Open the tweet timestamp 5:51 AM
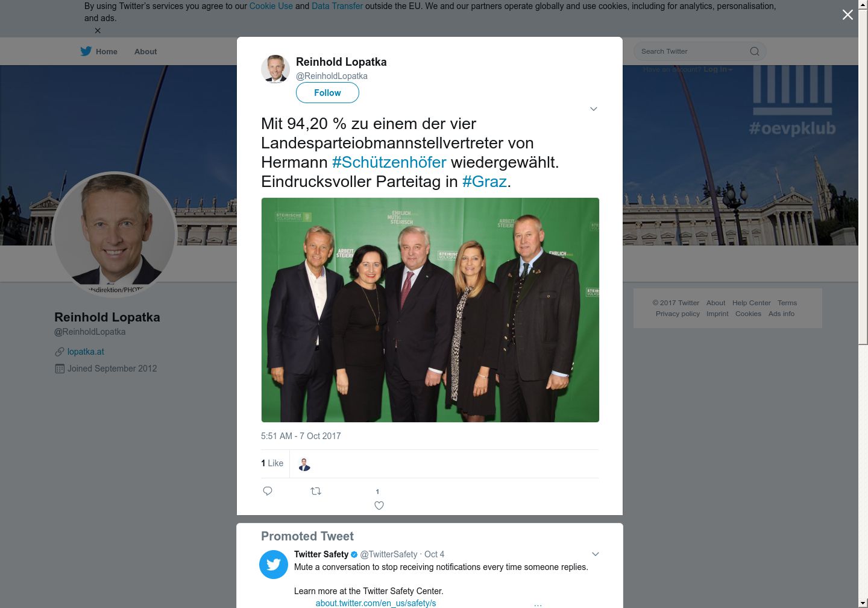 coord(301,436)
